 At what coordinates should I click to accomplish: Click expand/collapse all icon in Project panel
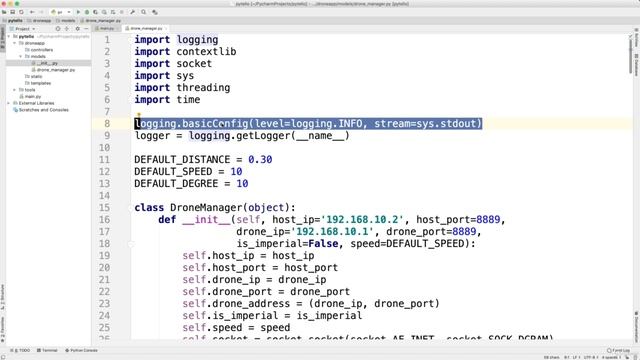[67, 29]
